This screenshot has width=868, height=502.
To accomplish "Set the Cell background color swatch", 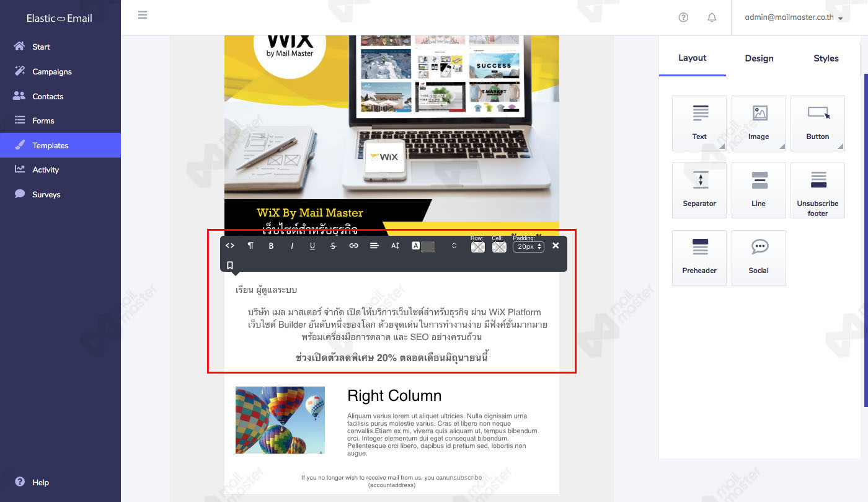I will pos(499,247).
